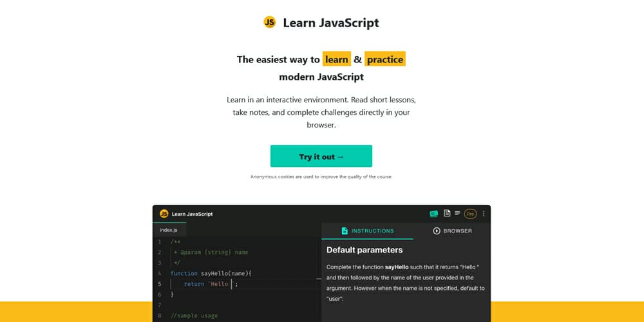Click the JS logo in the editor preview header
This screenshot has height=322, width=644.
(164, 214)
